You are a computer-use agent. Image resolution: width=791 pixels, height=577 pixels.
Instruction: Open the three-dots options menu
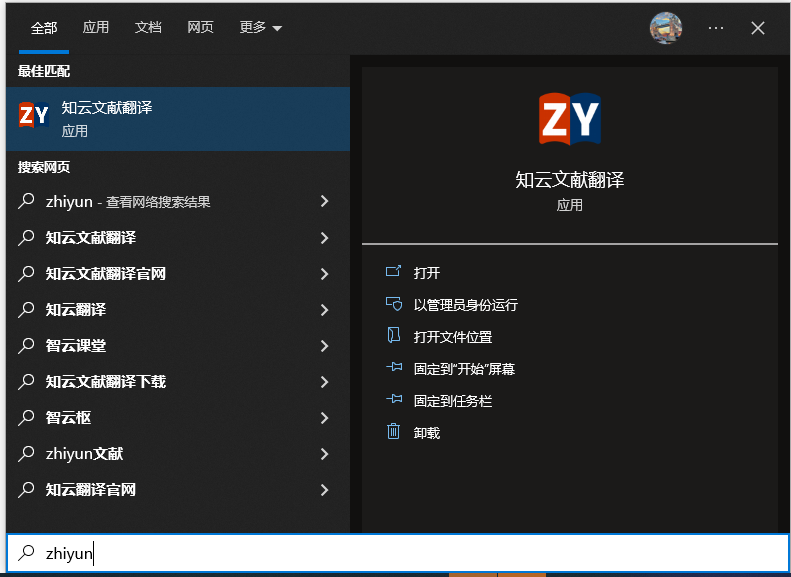(x=716, y=28)
